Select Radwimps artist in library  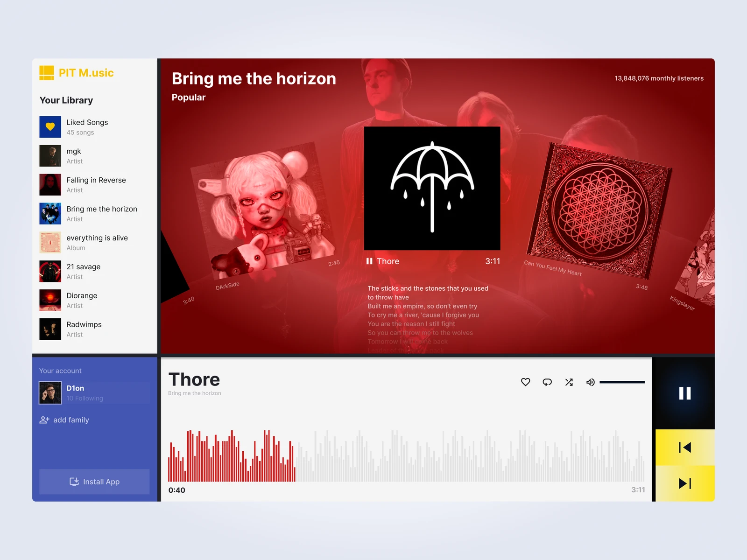click(94, 329)
